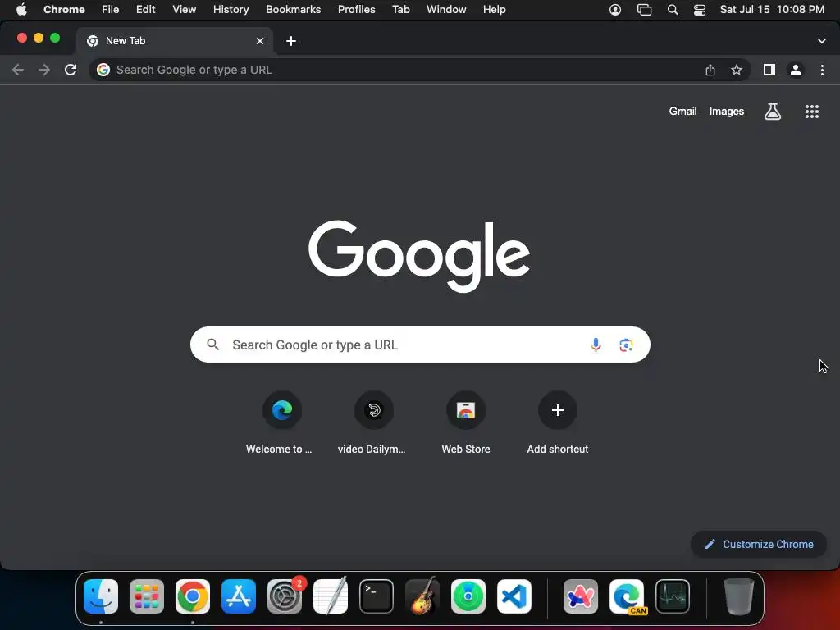Open the View menu

point(184,10)
